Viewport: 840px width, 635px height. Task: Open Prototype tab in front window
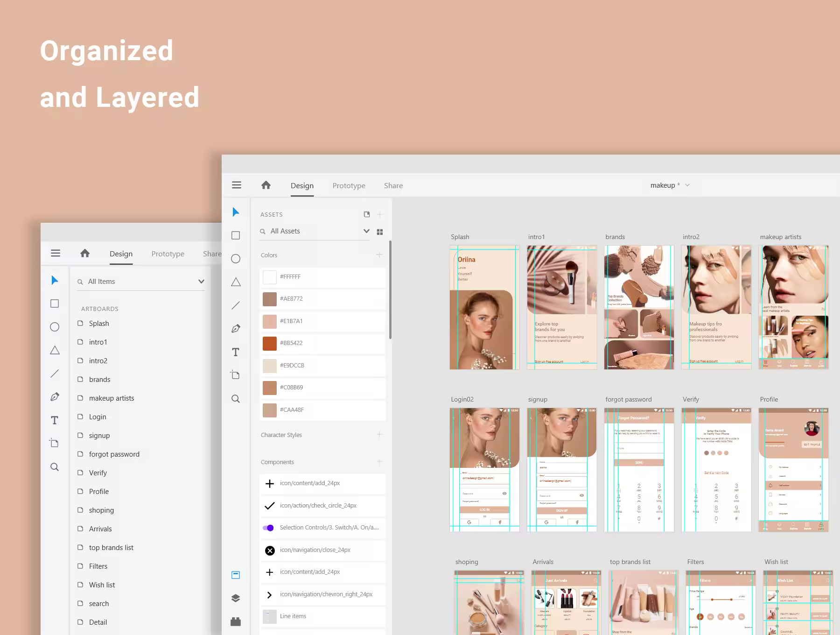point(349,185)
